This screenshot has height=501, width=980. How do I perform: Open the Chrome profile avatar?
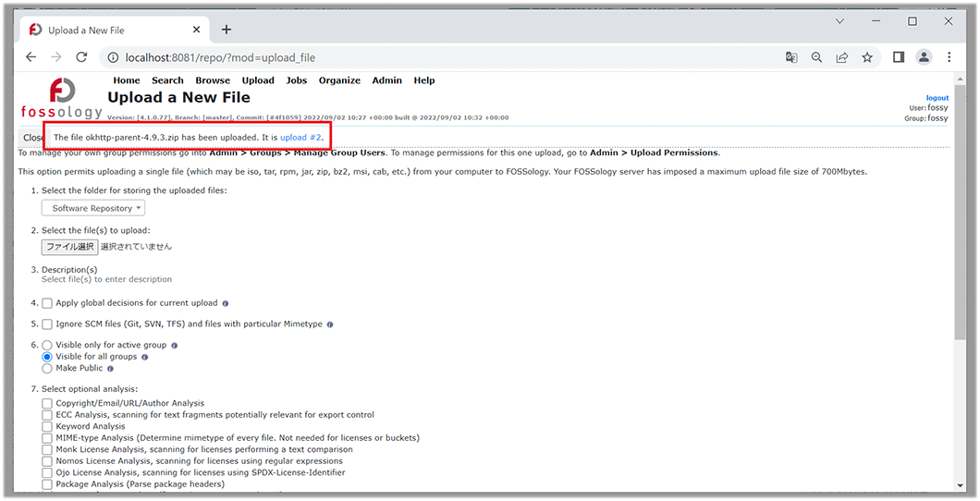(x=924, y=57)
